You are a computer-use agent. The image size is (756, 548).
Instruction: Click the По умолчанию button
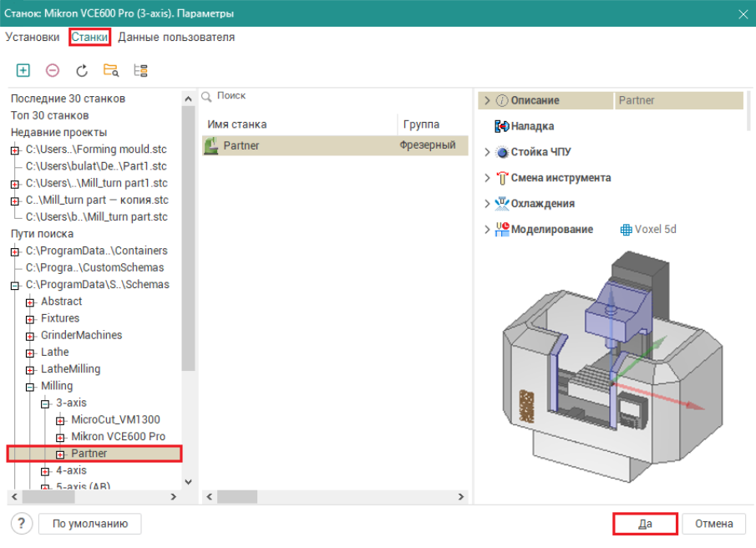pos(90,524)
